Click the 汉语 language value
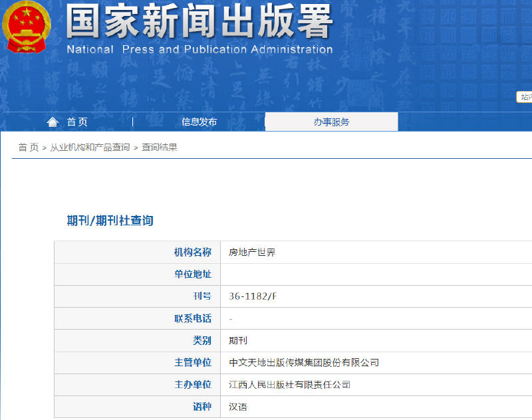Screen dimensions: 532x420 click(238, 407)
